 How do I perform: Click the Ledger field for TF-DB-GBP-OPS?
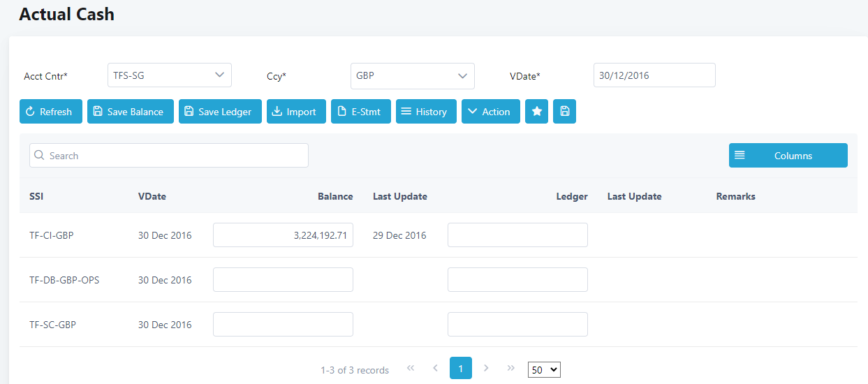517,280
